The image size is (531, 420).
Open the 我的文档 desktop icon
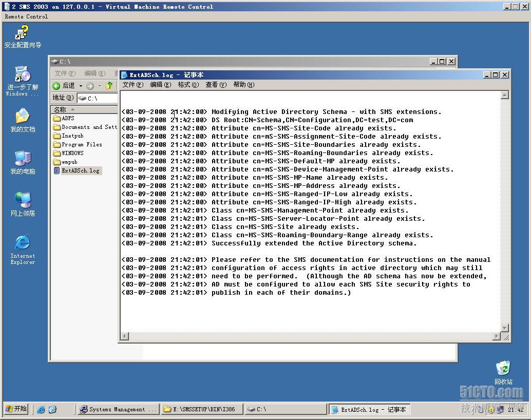23,120
